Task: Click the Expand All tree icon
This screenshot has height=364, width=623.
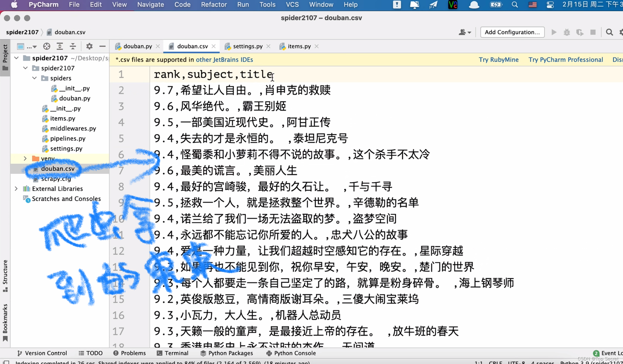Action: pyautogui.click(x=60, y=46)
